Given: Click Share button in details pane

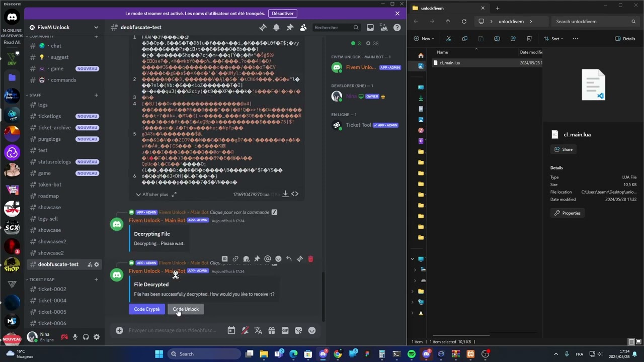Looking at the screenshot, I should [x=563, y=149].
